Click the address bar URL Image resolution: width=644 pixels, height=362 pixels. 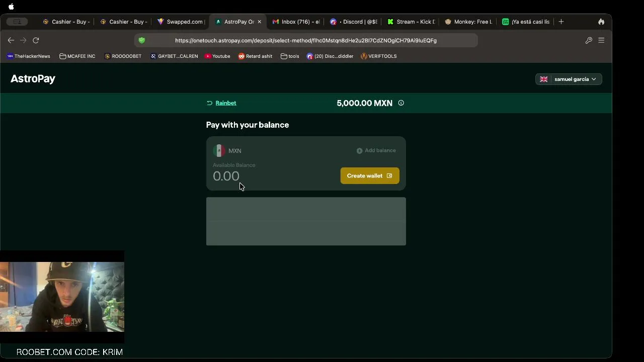tap(306, 40)
